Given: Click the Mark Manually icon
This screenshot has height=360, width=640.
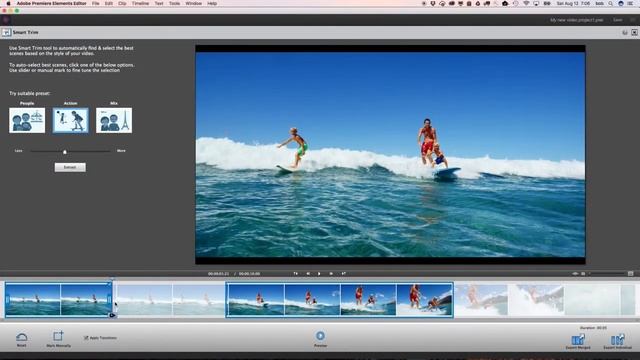Looking at the screenshot, I should pyautogui.click(x=58, y=336).
